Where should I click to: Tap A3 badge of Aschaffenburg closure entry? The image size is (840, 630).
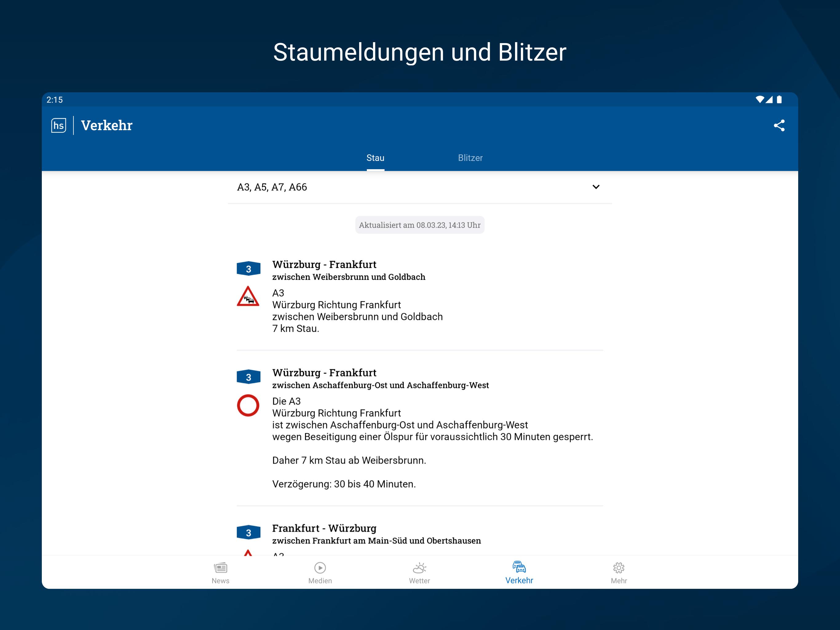[x=248, y=377]
